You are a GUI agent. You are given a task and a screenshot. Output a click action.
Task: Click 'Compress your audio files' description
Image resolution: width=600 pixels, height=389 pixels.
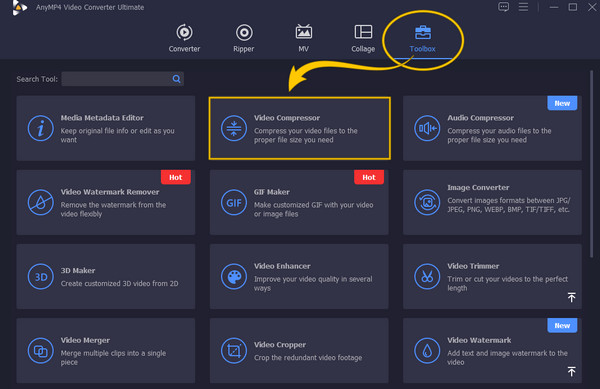(x=499, y=135)
